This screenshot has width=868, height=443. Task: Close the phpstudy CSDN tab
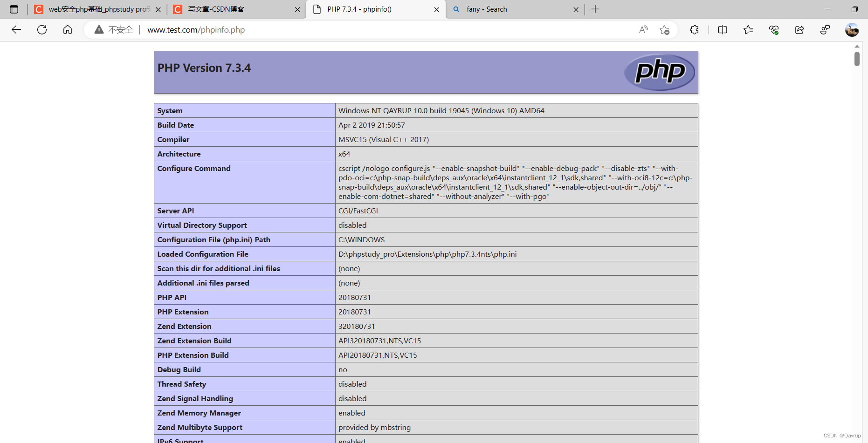158,9
